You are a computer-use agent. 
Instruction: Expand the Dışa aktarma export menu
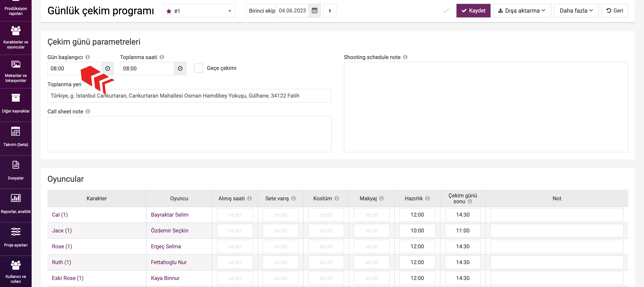(522, 10)
